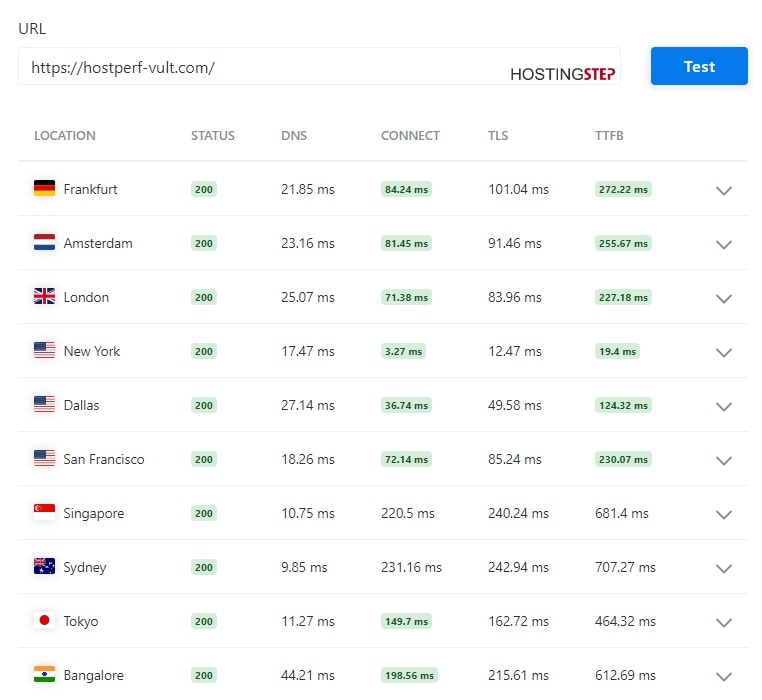762x700 pixels.
Task: Click the UK flag next to London
Action: point(44,296)
